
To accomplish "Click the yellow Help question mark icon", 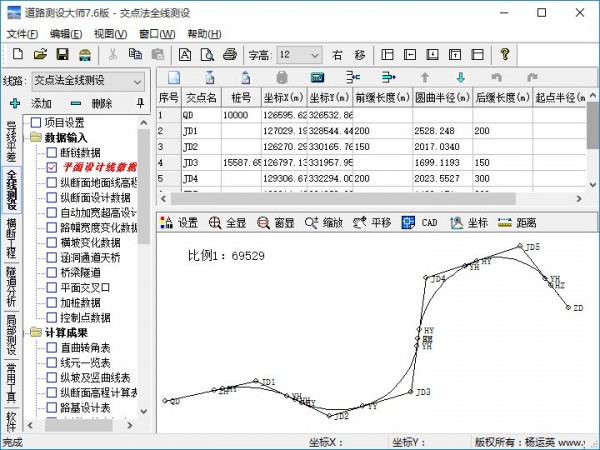I will (x=505, y=54).
